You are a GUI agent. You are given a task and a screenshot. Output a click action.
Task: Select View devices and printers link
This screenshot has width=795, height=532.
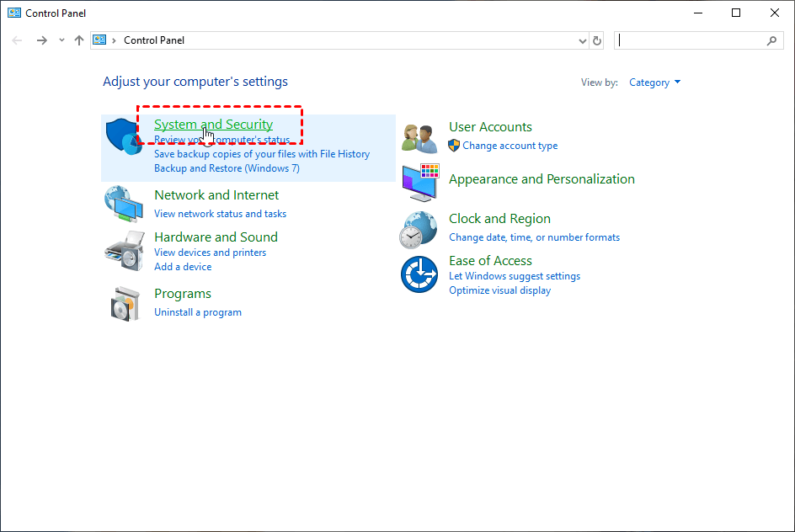tap(210, 253)
